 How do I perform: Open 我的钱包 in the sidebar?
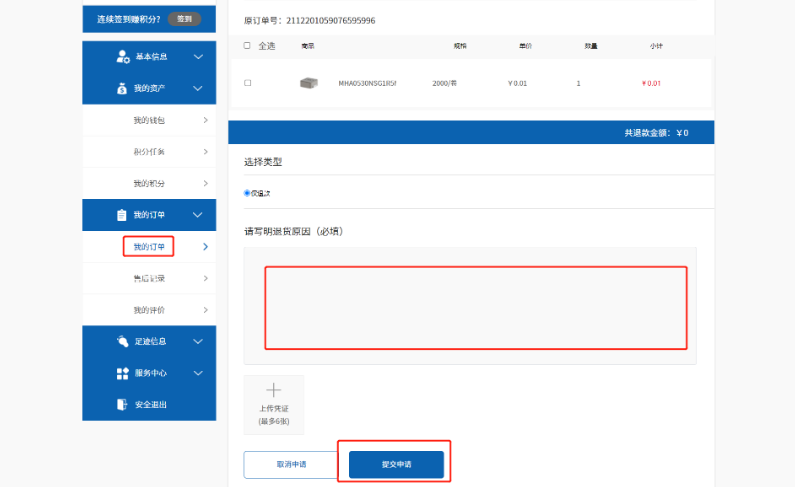[149, 120]
